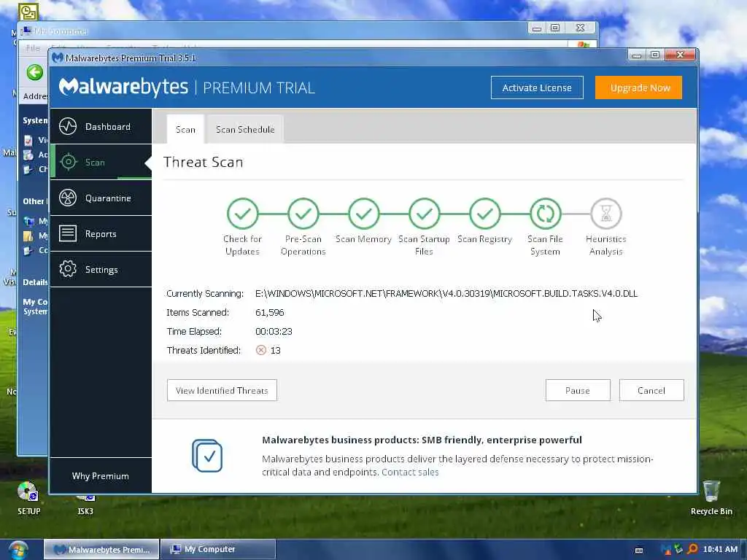Click the orange magnifier tray icon
The height and width of the screenshot is (560, 747).
coord(692,550)
